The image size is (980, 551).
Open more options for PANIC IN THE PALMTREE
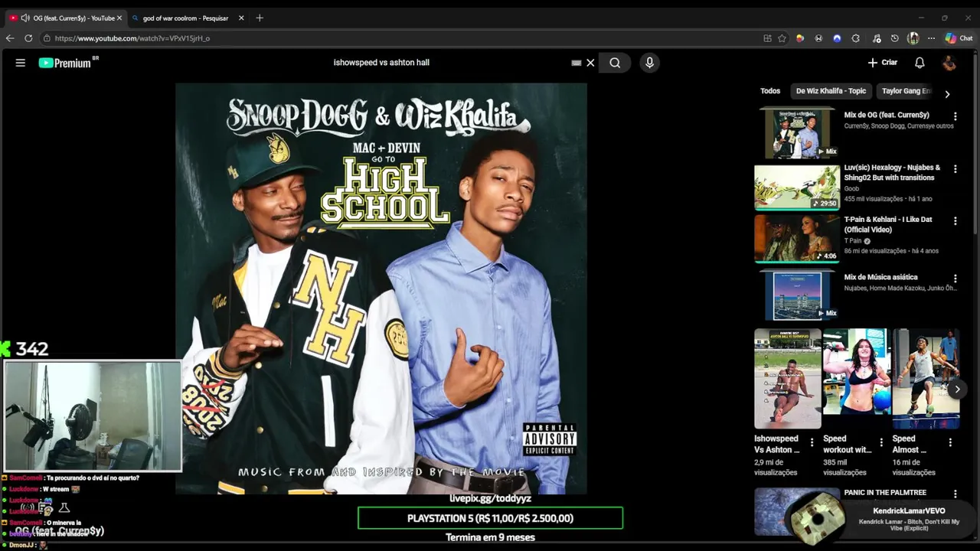click(955, 494)
